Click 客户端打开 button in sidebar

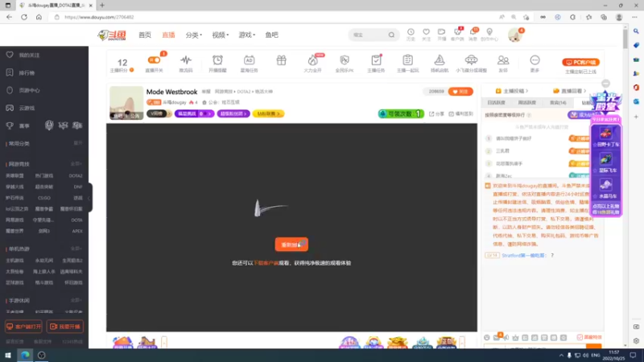(x=23, y=327)
